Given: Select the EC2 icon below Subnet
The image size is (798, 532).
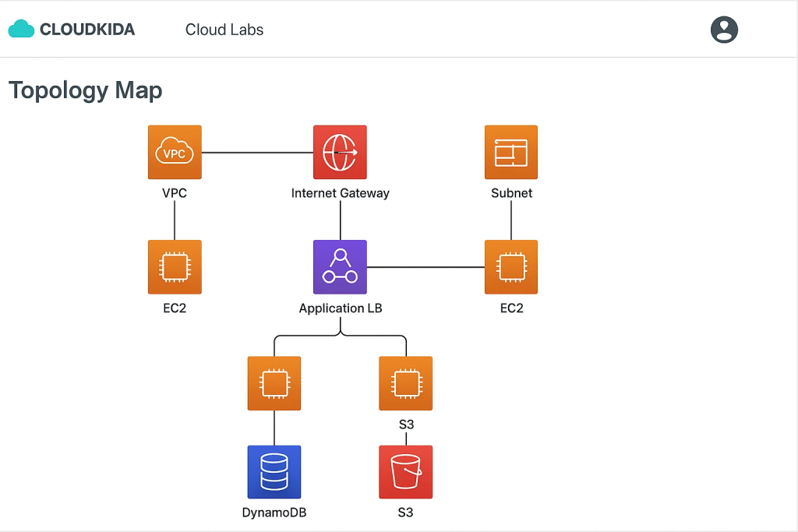Looking at the screenshot, I should pos(511,267).
